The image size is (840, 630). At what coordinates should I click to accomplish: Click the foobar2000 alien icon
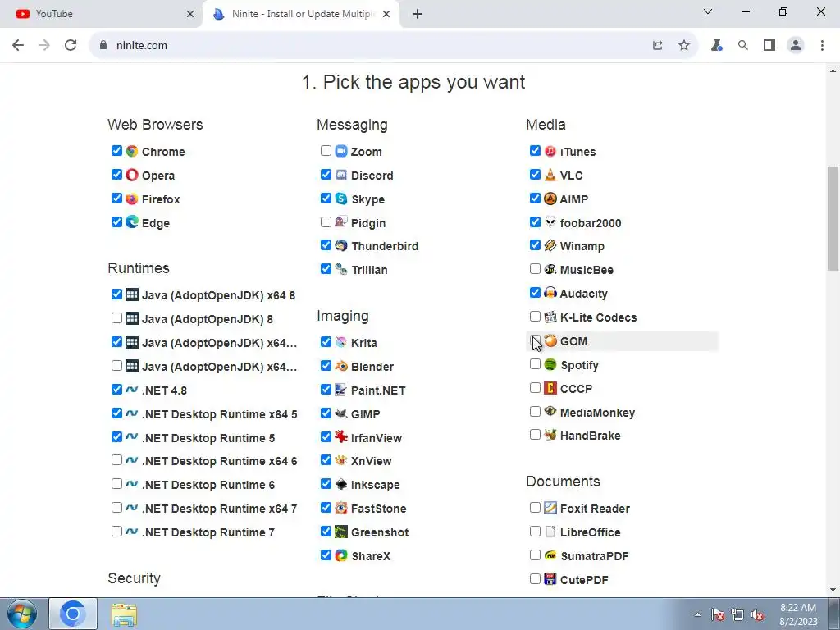[550, 221]
